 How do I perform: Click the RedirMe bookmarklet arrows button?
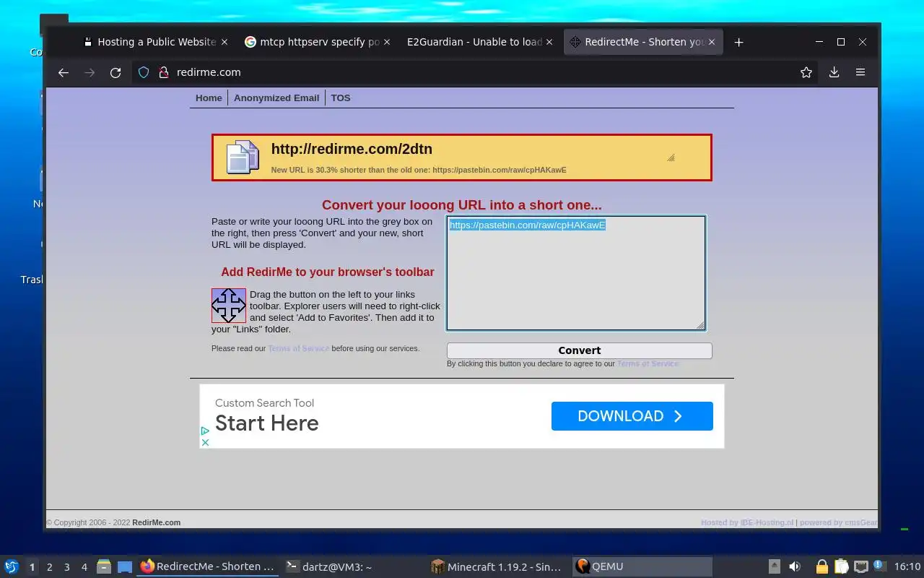[229, 306]
